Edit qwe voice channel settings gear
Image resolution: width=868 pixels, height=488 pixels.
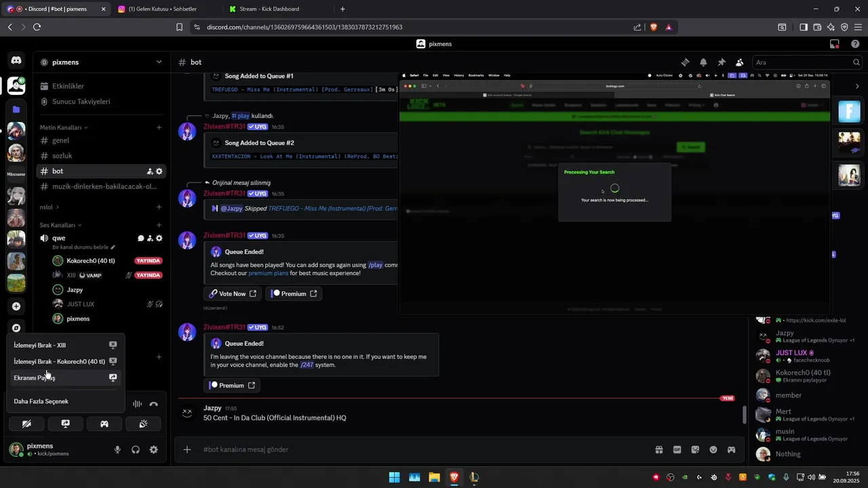click(159, 239)
